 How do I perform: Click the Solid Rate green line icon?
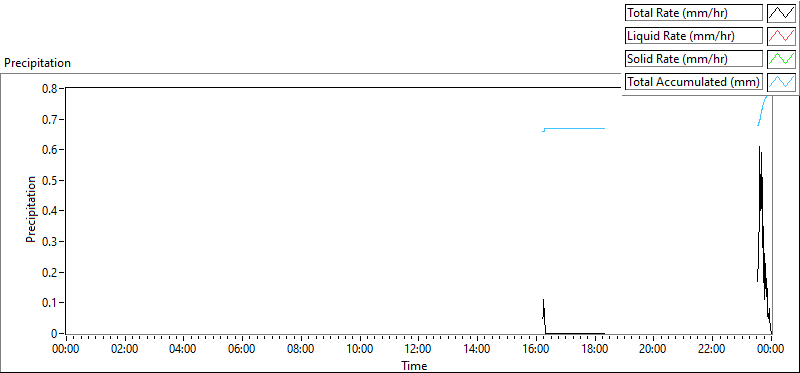tap(781, 59)
